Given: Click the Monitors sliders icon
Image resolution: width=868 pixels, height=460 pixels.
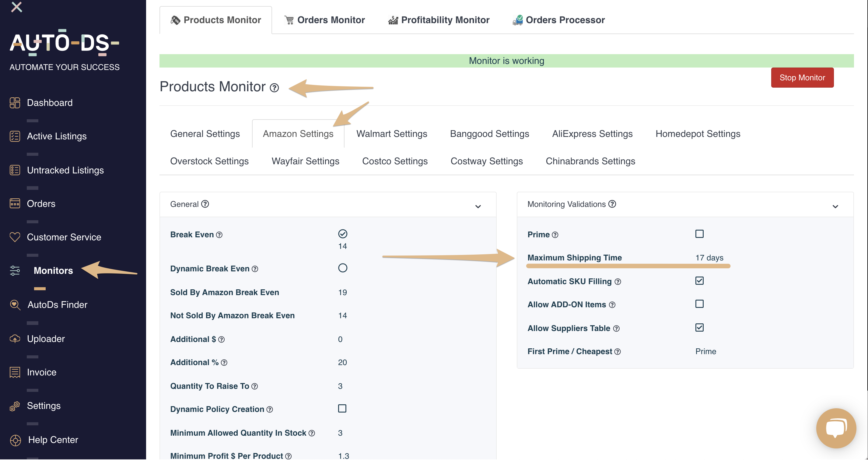Looking at the screenshot, I should click(x=15, y=270).
